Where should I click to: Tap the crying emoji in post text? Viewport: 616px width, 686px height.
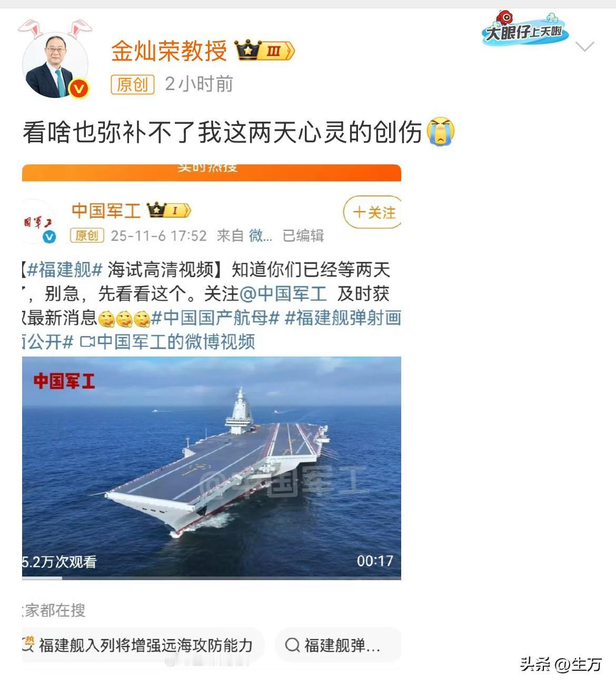pyautogui.click(x=441, y=131)
